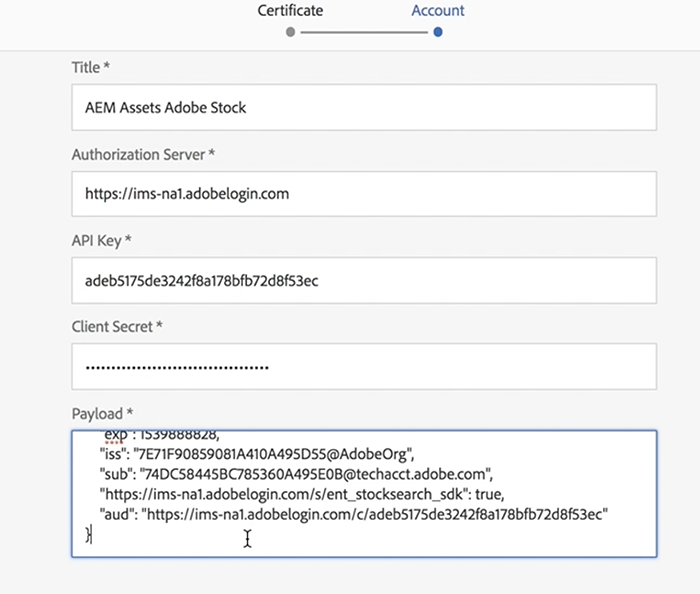
Task: Click the ent_stocksearch_sdk line in Payload
Action: [302, 494]
